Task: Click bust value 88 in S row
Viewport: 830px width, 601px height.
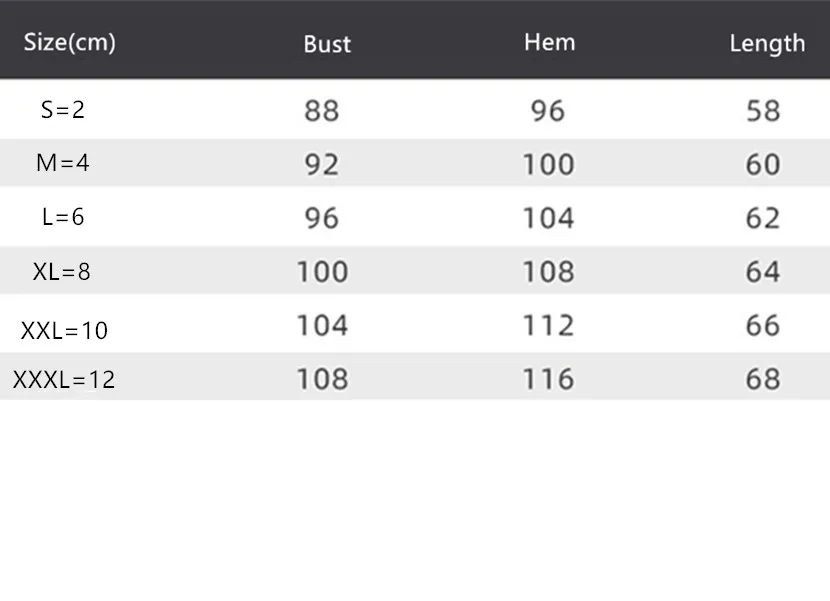Action: 322,110
